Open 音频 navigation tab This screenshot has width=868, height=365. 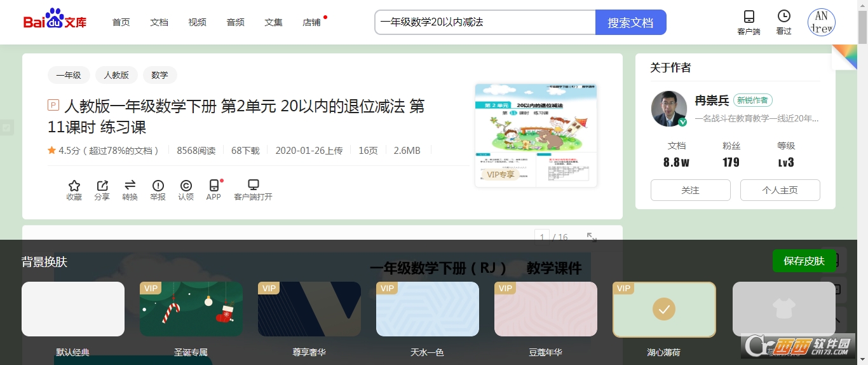[236, 22]
